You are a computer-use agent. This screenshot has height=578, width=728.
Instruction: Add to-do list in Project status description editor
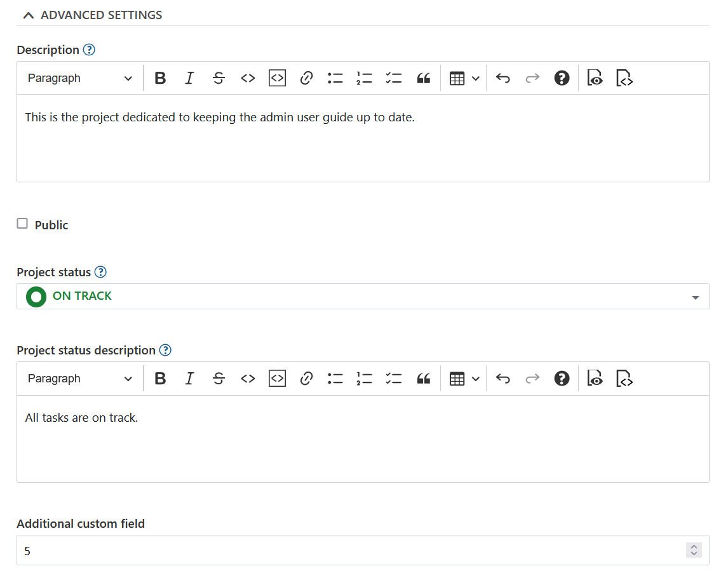point(394,379)
